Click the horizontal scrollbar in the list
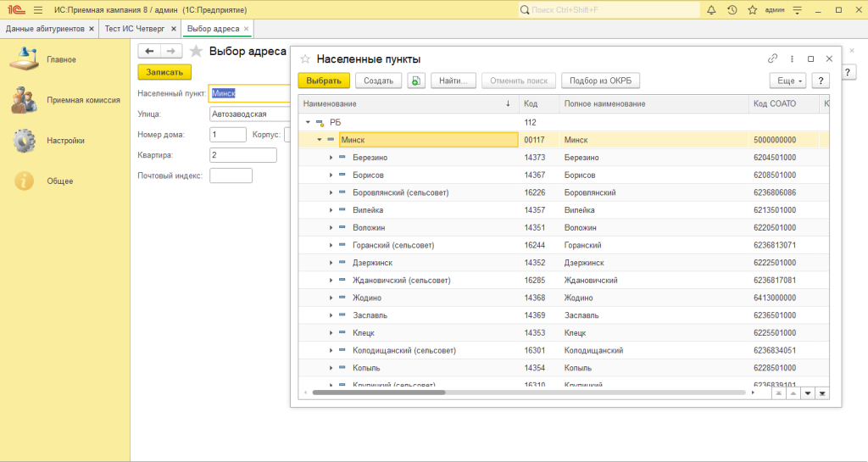This screenshot has width=868, height=462. (x=379, y=392)
